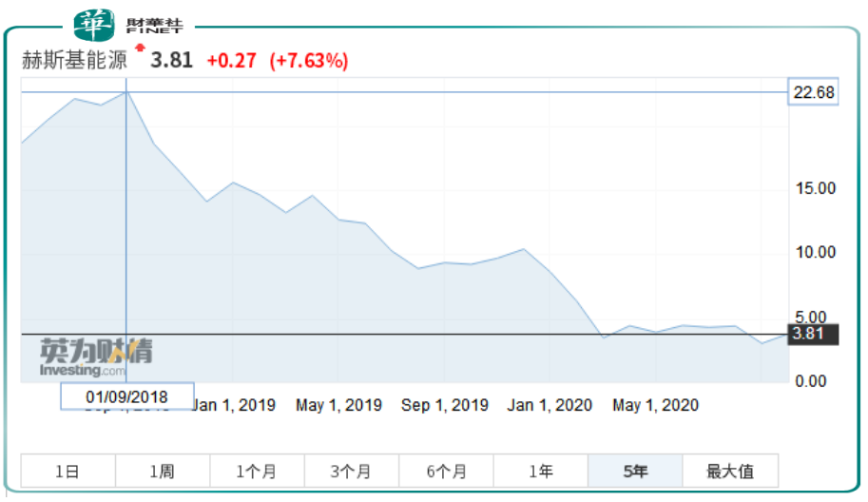Switch to the 1周 range tab
The image size is (868, 502).
click(162, 471)
